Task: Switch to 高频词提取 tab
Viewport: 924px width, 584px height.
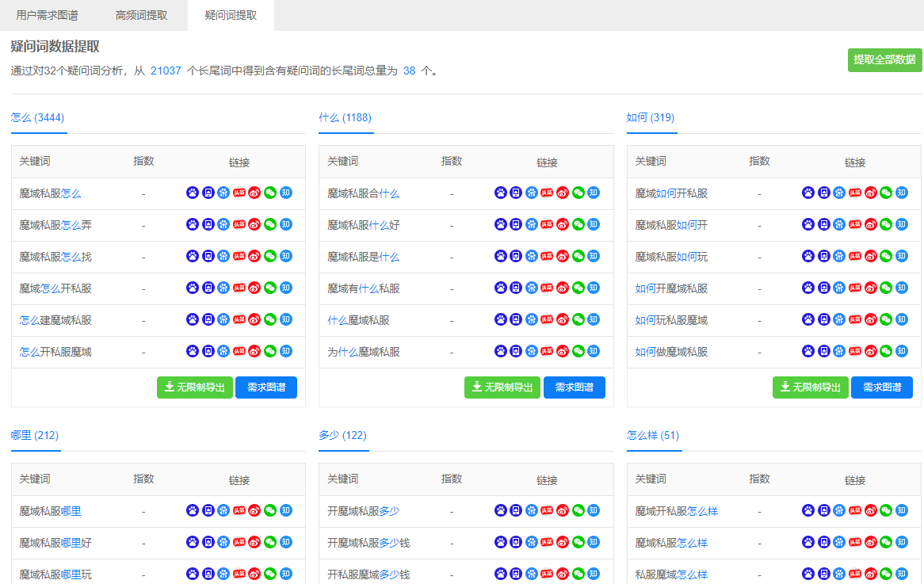Action: (141, 15)
